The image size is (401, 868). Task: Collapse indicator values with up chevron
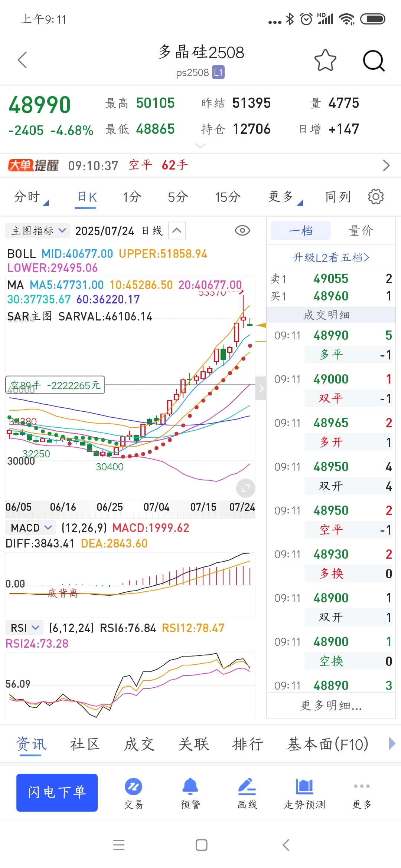click(x=177, y=231)
